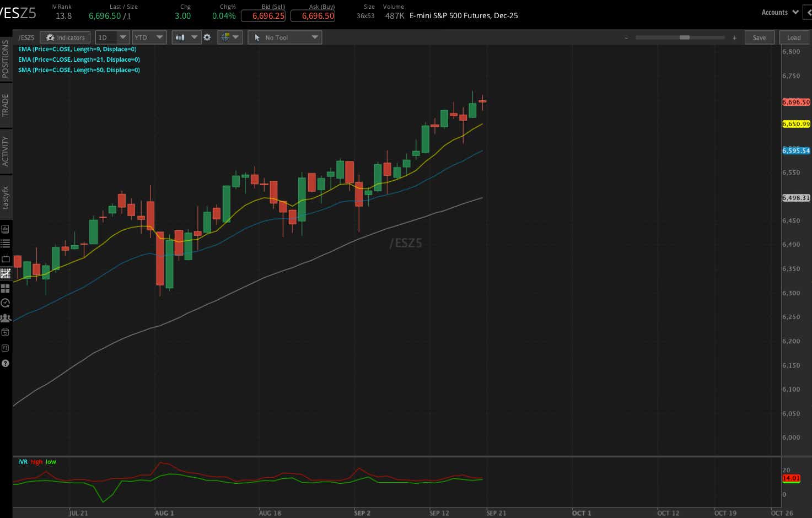Click the Save button
This screenshot has width=812, height=518.
(759, 37)
